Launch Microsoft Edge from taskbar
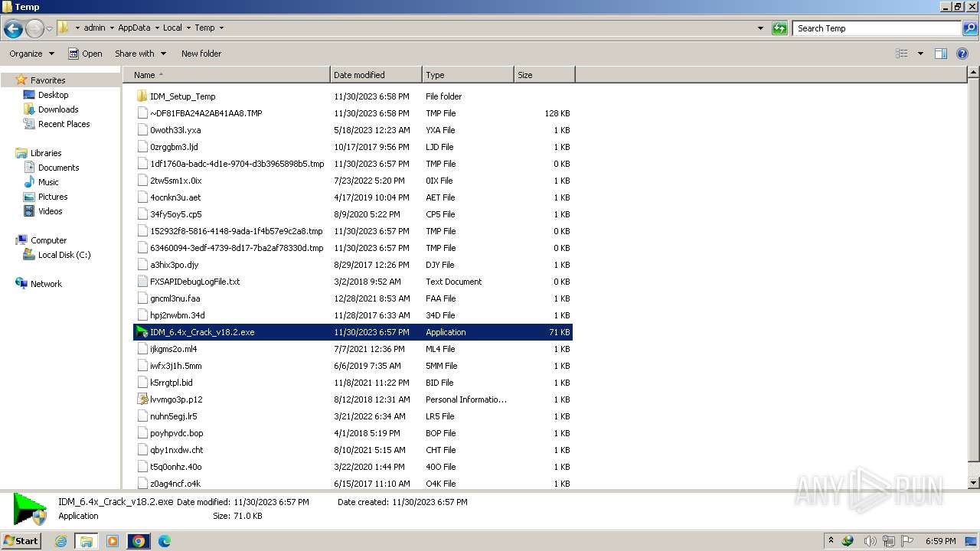 click(x=165, y=541)
